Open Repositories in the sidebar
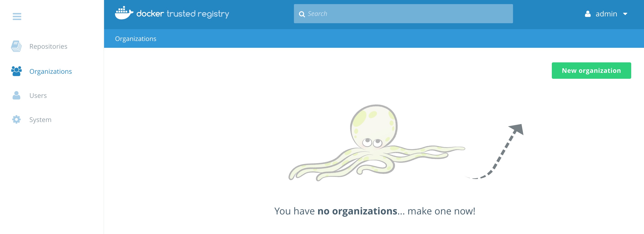Screen dimensions: 644x234 click(48, 46)
